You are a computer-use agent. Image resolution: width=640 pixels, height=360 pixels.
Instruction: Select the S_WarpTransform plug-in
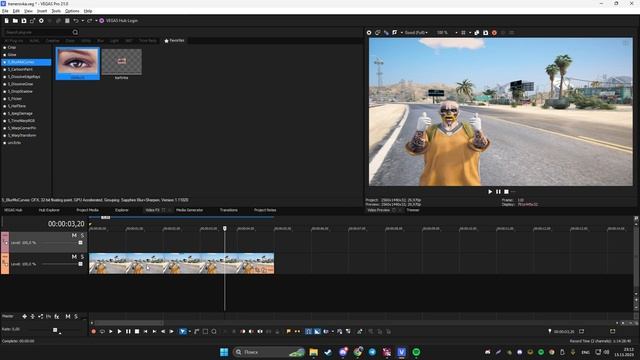[x=22, y=136]
